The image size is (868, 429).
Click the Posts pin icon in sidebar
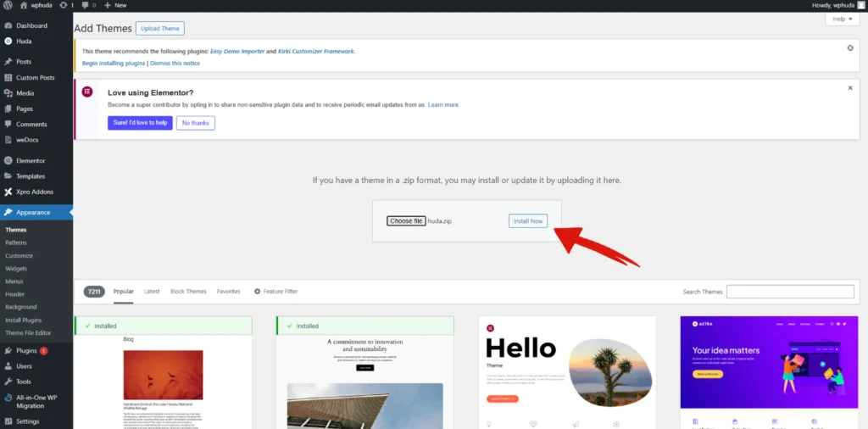pos(8,61)
